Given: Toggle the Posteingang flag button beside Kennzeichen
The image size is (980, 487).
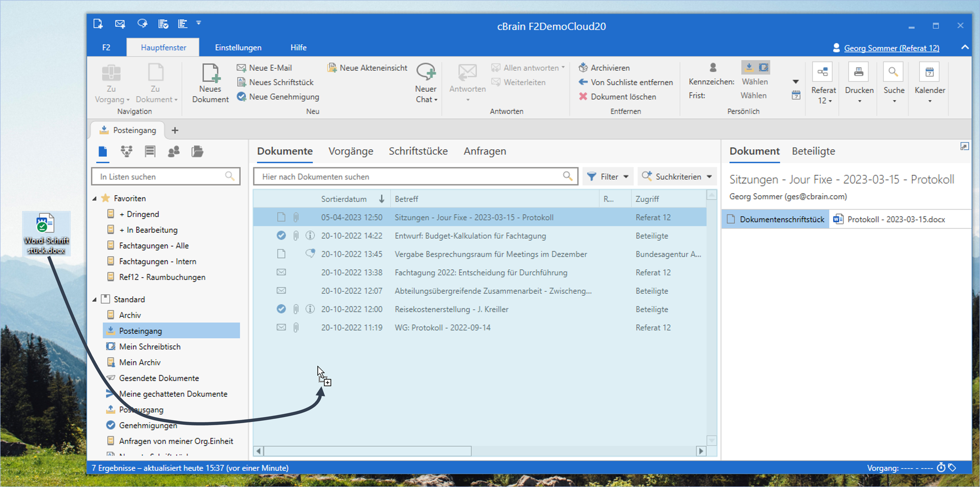Looking at the screenshot, I should pos(749,67).
